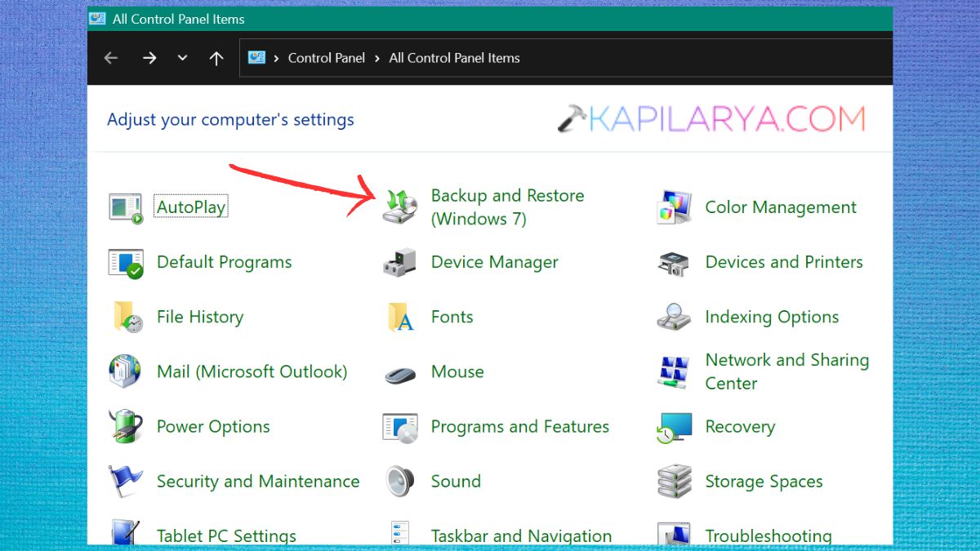Click the Security and Maintenance flag icon
Viewport: 980px width, 551px height.
pos(126,482)
